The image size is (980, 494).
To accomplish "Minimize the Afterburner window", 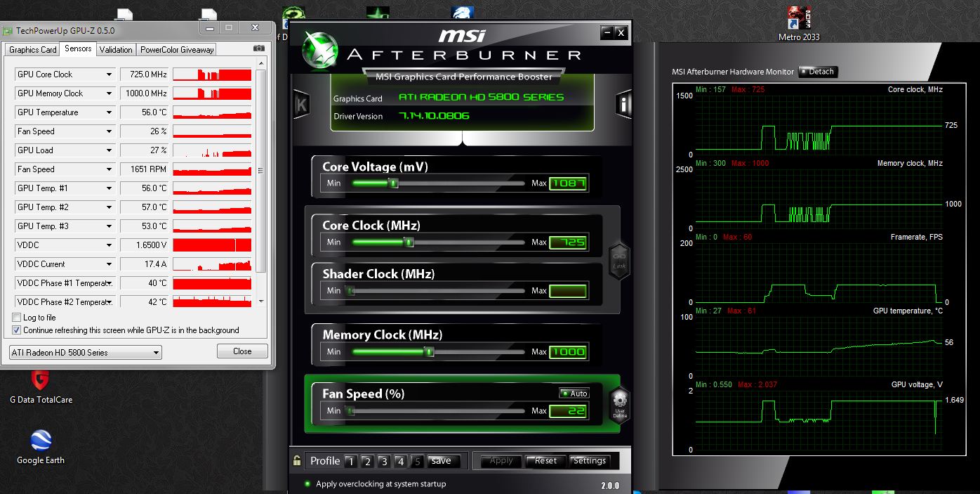I will 607,32.
